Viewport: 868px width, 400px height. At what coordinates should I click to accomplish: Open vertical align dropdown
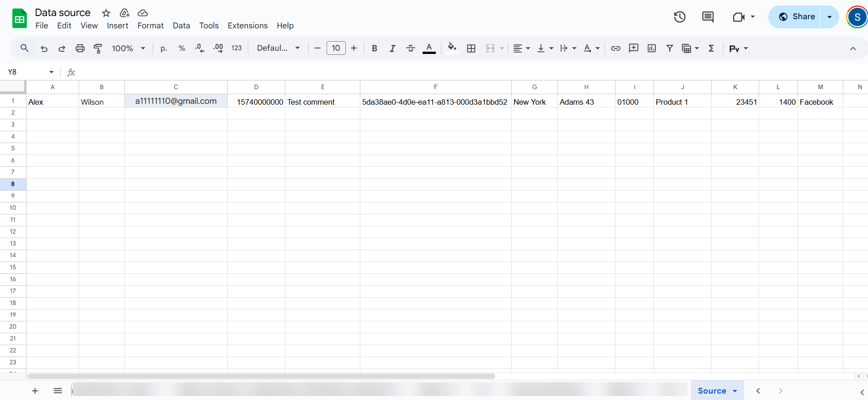coord(545,48)
